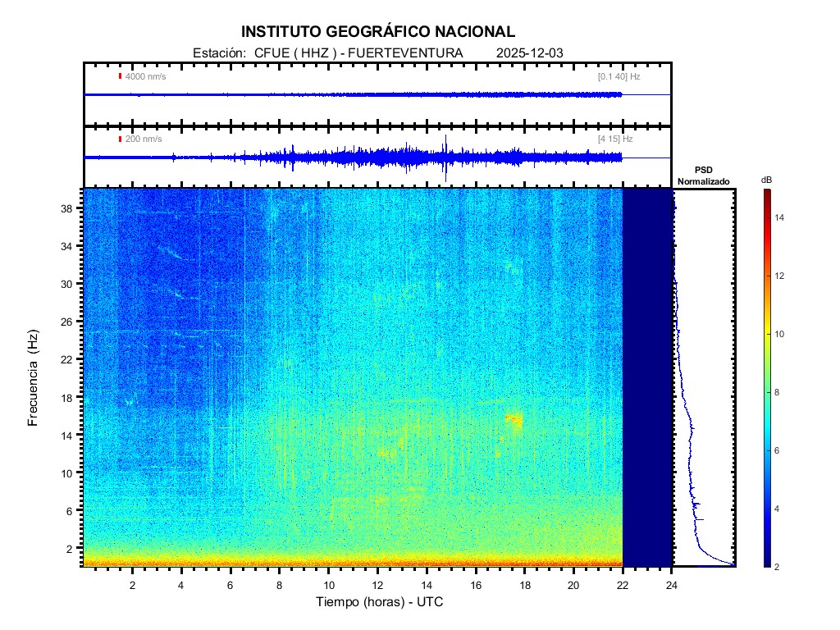
Task: Click the dB unit label above the colorbar
Action: (765, 179)
